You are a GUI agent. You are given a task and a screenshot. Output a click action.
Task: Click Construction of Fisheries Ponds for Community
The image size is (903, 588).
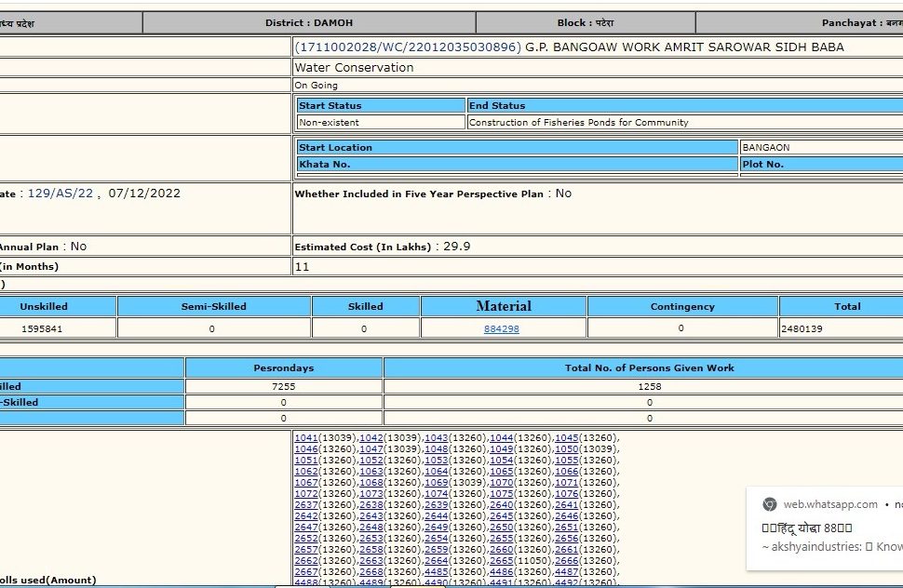coord(579,123)
